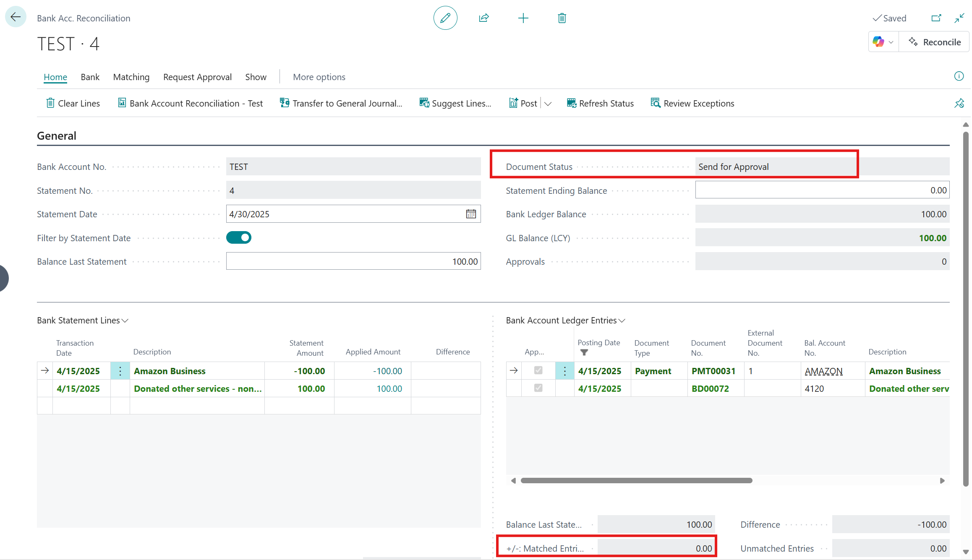
Task: Open the Statement Date calendar picker
Action: [x=471, y=214]
